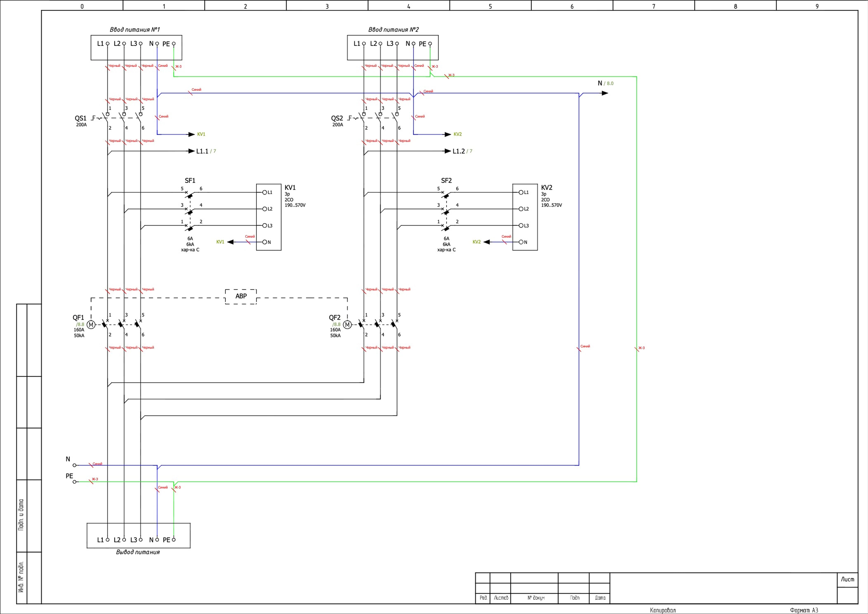Viewport: 868px width, 614px height.
Task: Click the KV1 arrow label below QS1
Action: (x=201, y=134)
